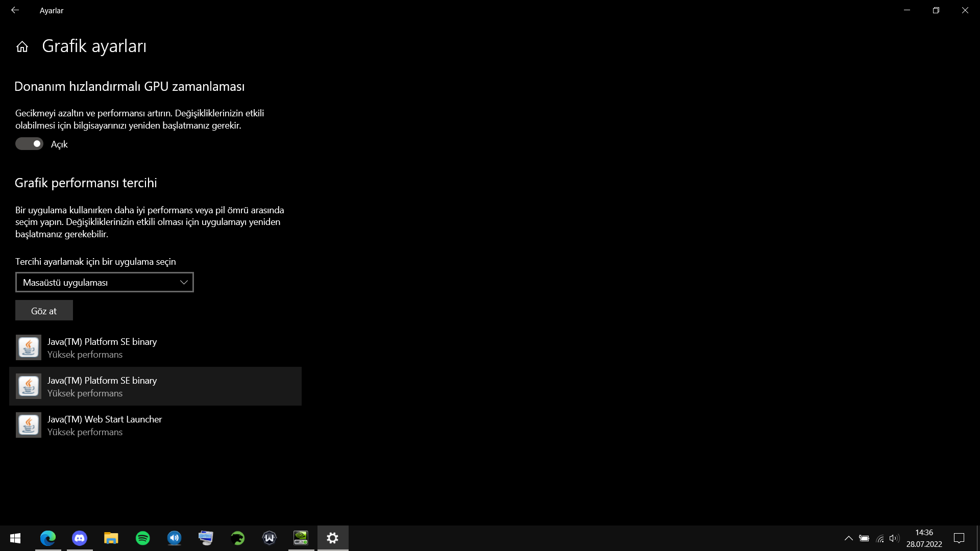Open the notification center icon
The width and height of the screenshot is (980, 551).
pos(959,538)
